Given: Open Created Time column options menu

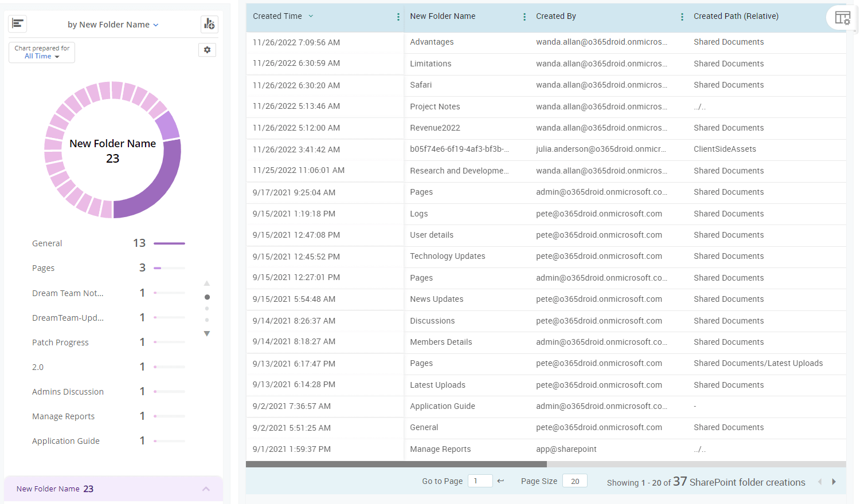Looking at the screenshot, I should [398, 17].
